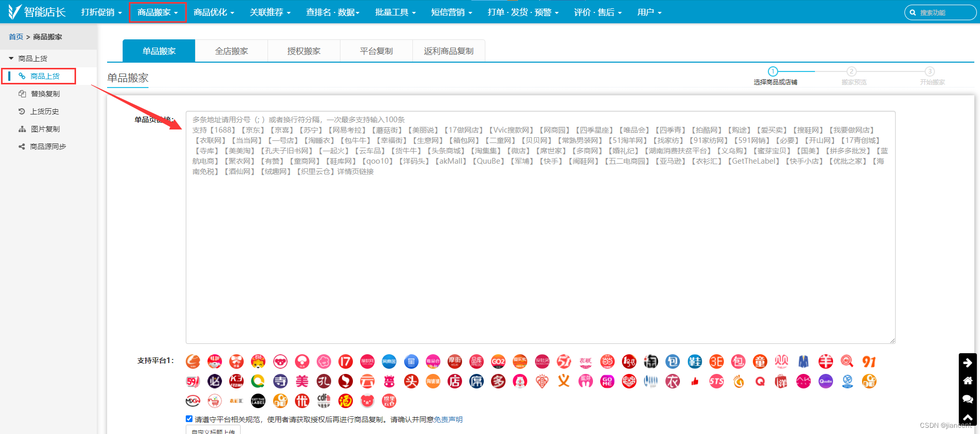Switch to the 返利商品复制 tab
The height and width of the screenshot is (434, 980).
point(449,51)
